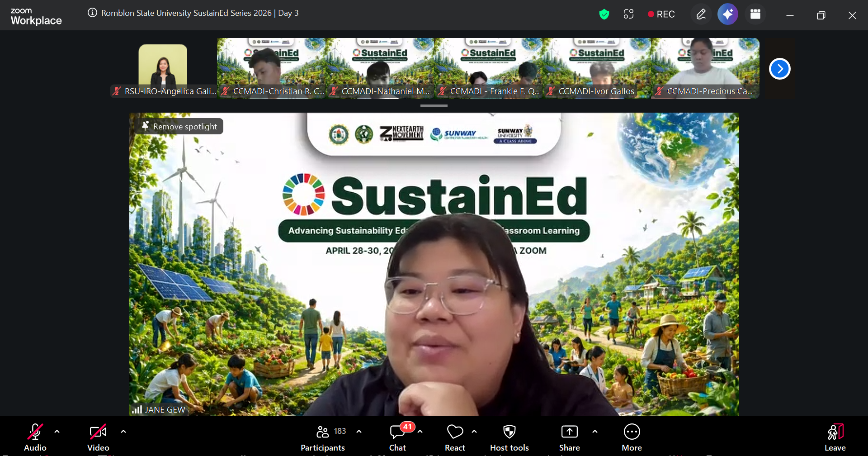
Task: Leave the meeting
Action: point(835,437)
